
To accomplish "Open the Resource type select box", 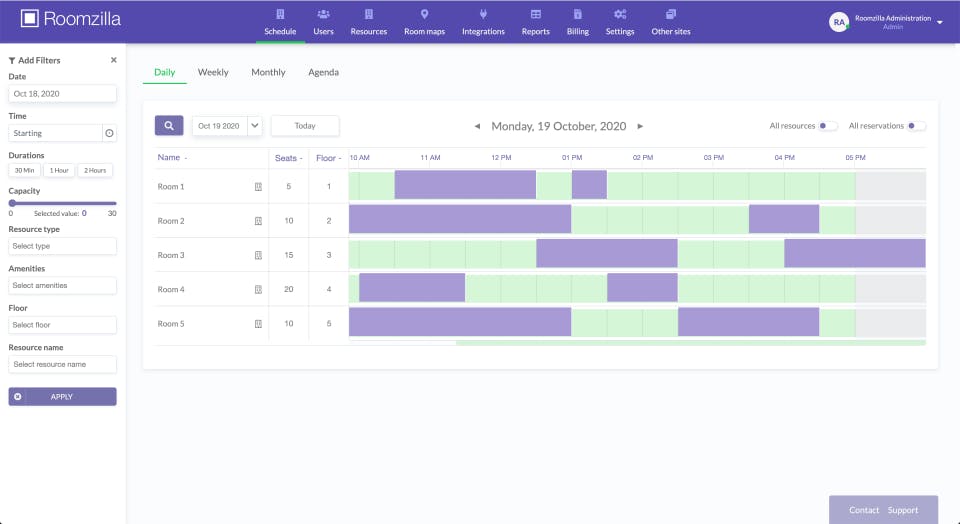I will (x=62, y=246).
